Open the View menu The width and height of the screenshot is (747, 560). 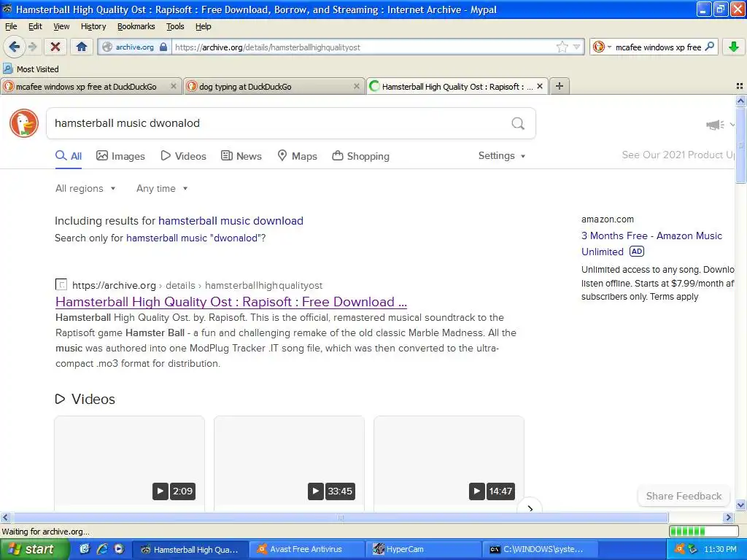pos(61,26)
